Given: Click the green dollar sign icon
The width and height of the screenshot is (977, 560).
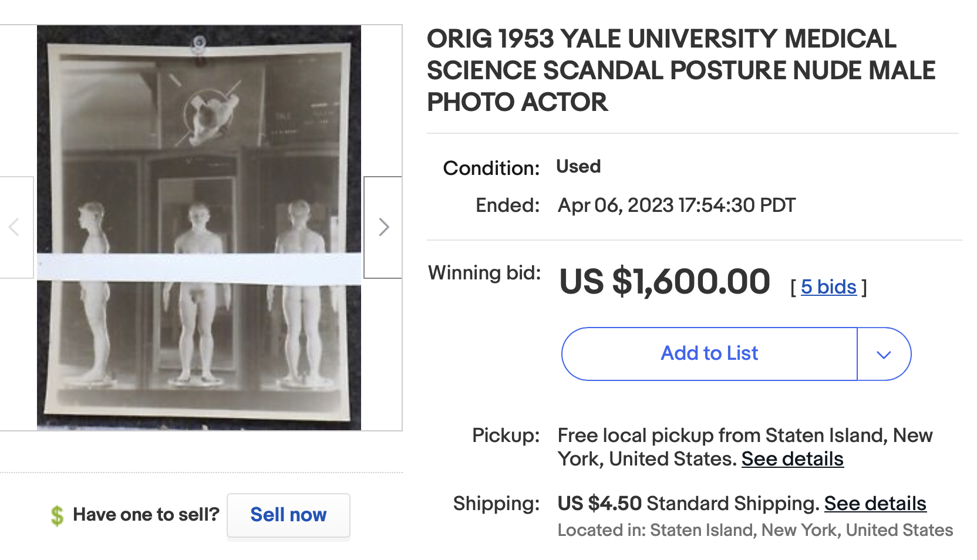Looking at the screenshot, I should click(57, 515).
